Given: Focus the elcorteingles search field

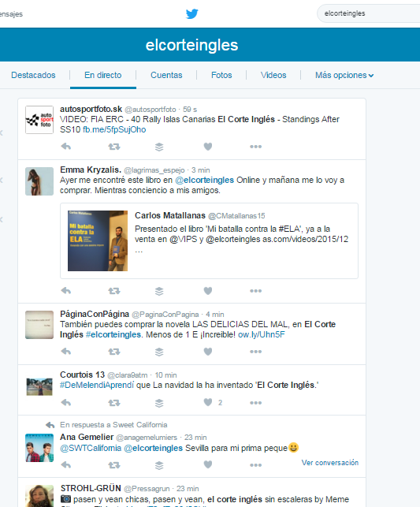Looking at the screenshot, I should coord(369,13).
